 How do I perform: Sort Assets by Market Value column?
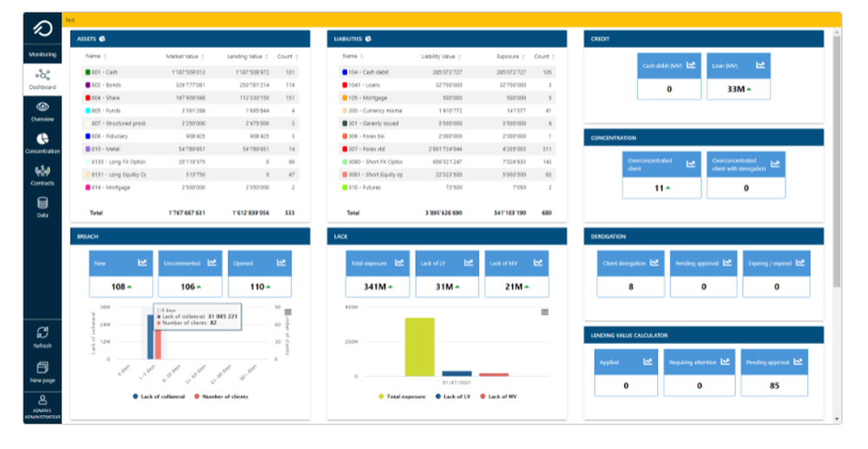[x=185, y=56]
